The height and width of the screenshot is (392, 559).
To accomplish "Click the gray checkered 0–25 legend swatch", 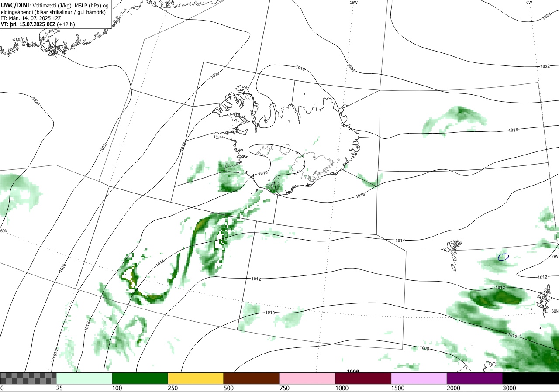I will pyautogui.click(x=28, y=378).
